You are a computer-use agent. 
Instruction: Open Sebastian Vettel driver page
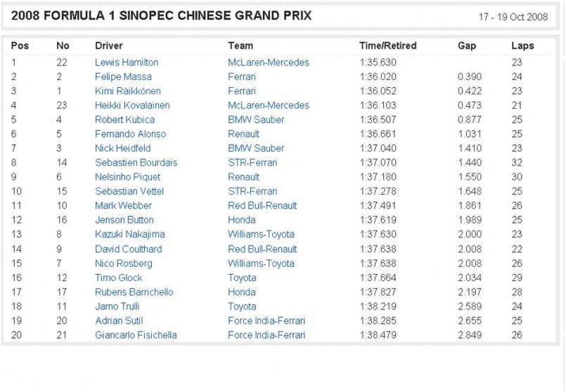tap(130, 192)
